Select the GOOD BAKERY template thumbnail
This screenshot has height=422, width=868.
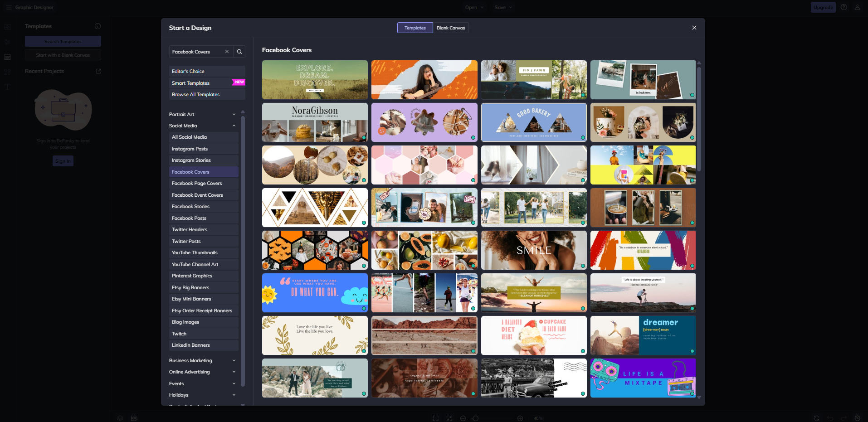tap(533, 122)
